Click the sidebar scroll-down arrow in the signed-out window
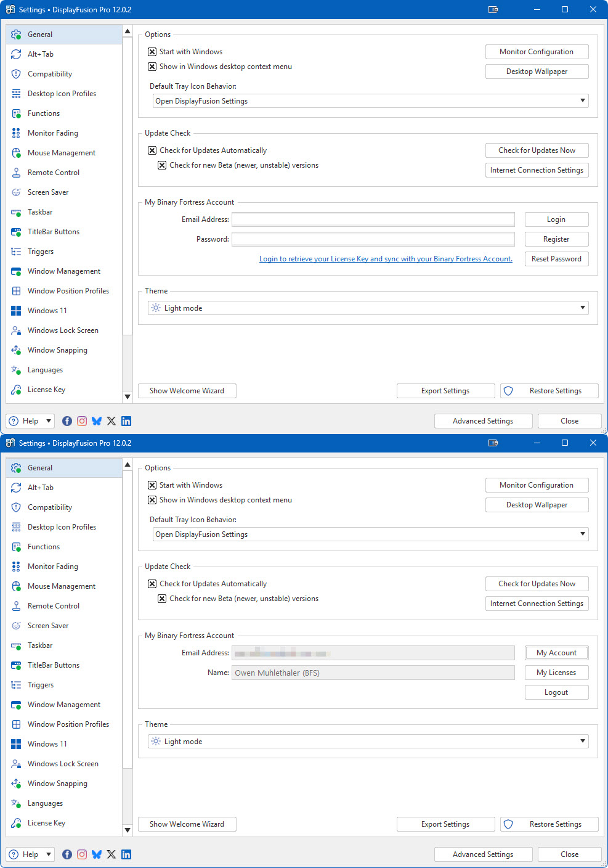This screenshot has height=868, width=608. pyautogui.click(x=128, y=397)
